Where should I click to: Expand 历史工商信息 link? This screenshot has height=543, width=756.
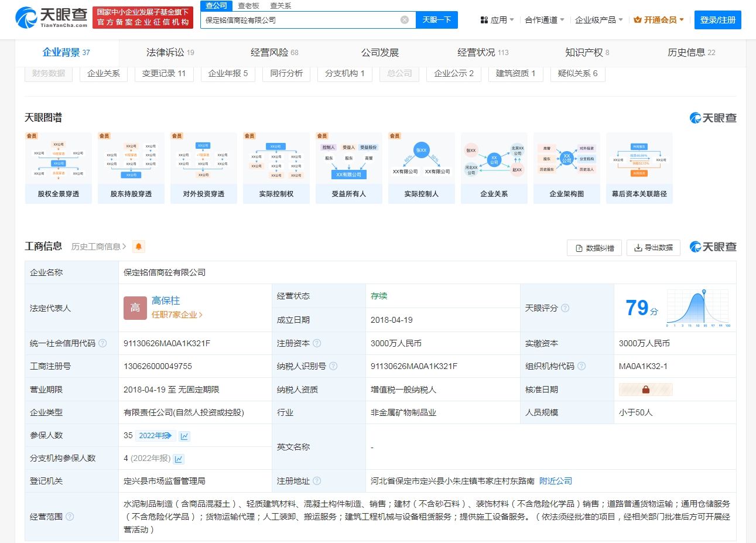point(99,247)
